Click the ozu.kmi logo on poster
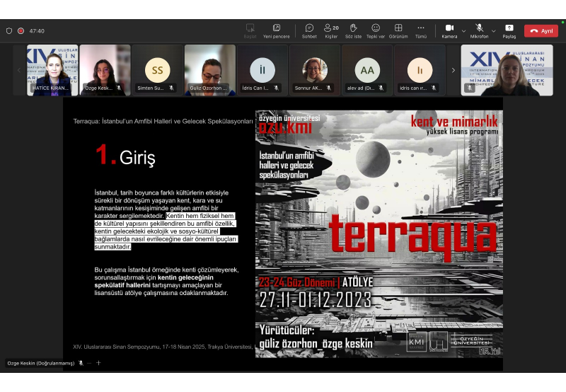566x392 pixels. [285, 127]
